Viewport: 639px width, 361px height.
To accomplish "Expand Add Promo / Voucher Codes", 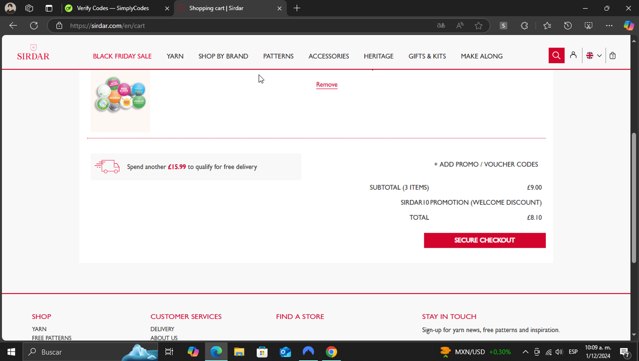I will coord(486,164).
